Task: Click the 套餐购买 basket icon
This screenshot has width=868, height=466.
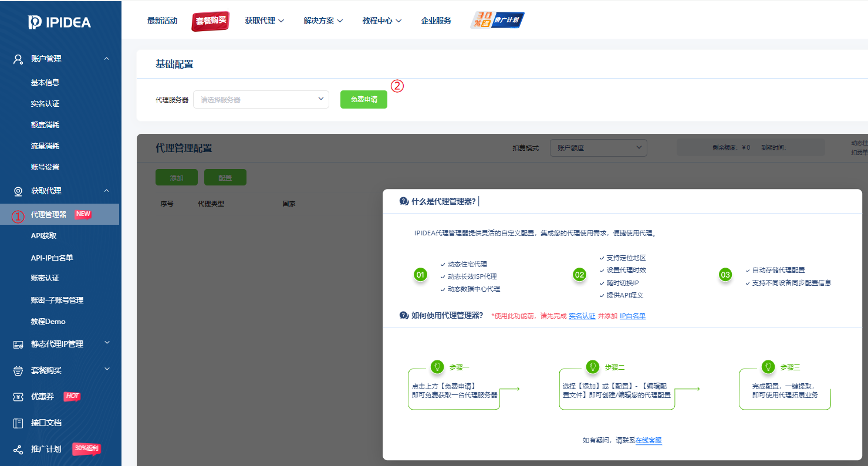Action: pyautogui.click(x=18, y=371)
